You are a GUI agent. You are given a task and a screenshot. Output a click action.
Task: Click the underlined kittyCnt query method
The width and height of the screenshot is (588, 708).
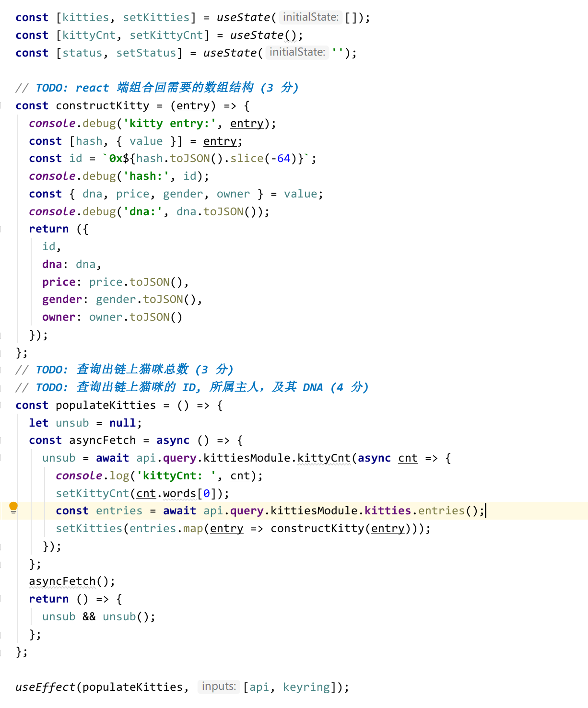click(x=324, y=458)
